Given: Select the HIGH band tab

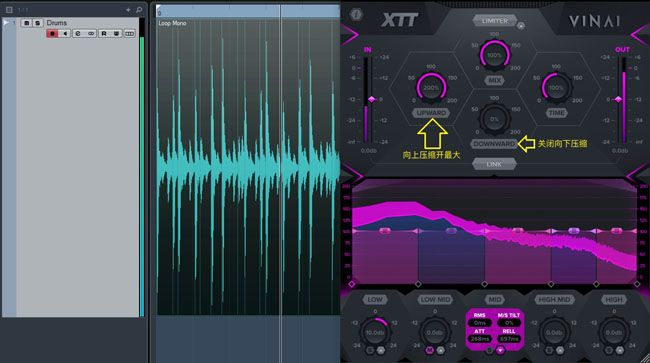Looking at the screenshot, I should click(x=614, y=299).
